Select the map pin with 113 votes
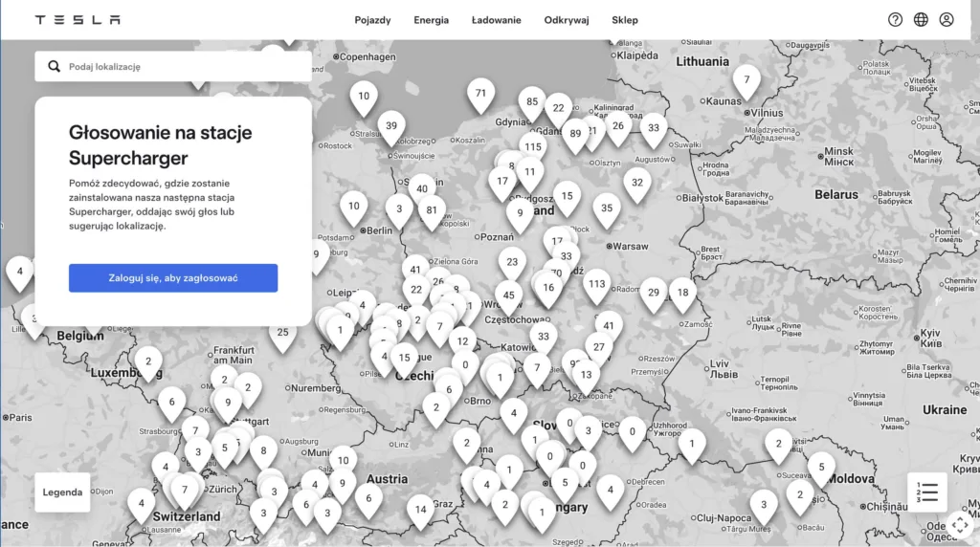Screen dimensions: 980x547 pyautogui.click(x=597, y=287)
